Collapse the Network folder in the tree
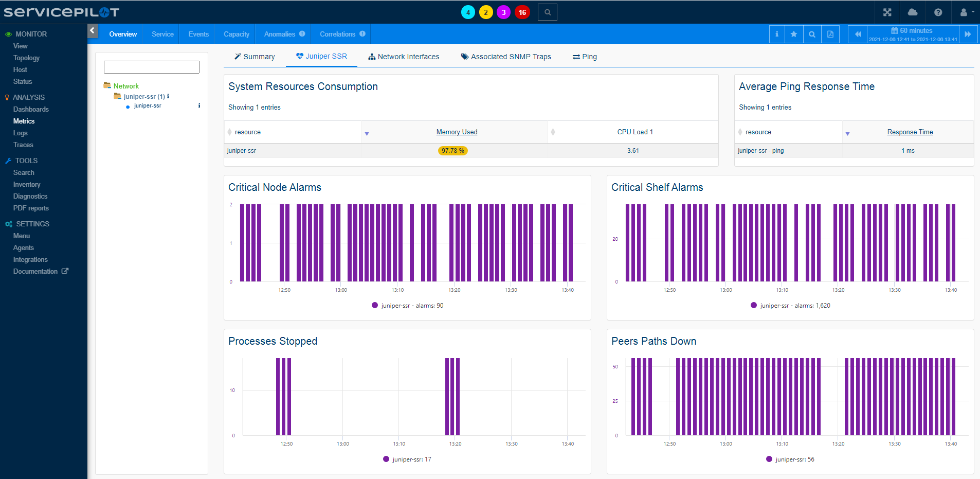The image size is (980, 479). (107, 86)
